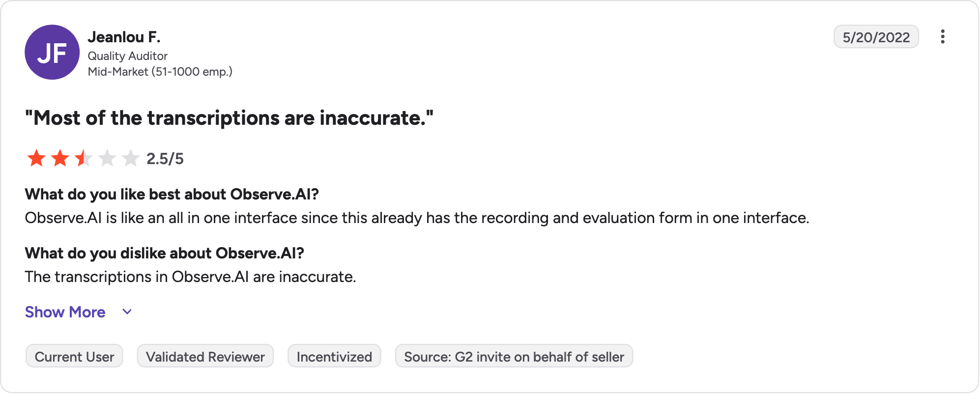Click the Source: G2 invite tag
Viewport: 980px width, 394px height.
[514, 356]
